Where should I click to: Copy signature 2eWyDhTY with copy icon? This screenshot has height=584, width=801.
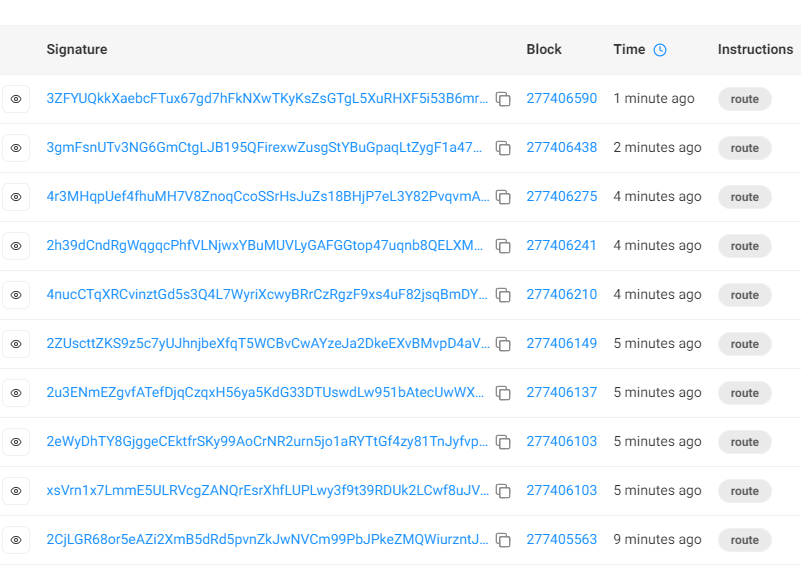click(x=503, y=442)
